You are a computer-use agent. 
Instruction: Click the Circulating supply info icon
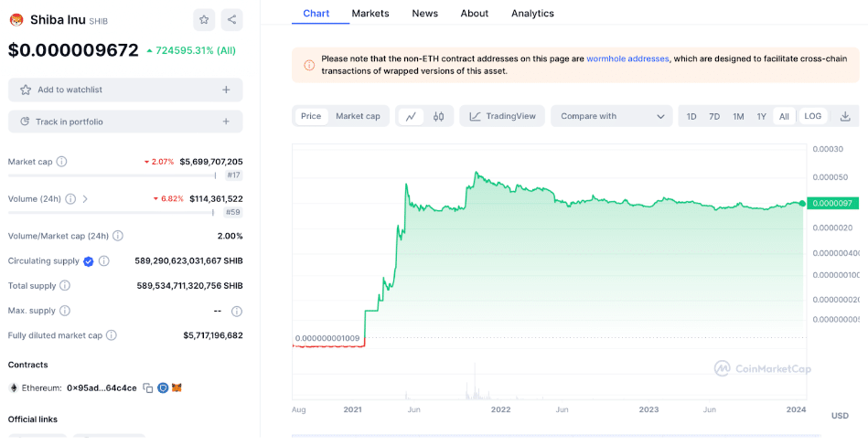104,261
